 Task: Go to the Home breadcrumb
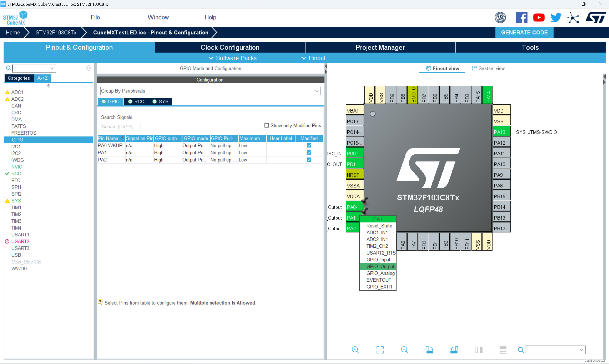13,32
